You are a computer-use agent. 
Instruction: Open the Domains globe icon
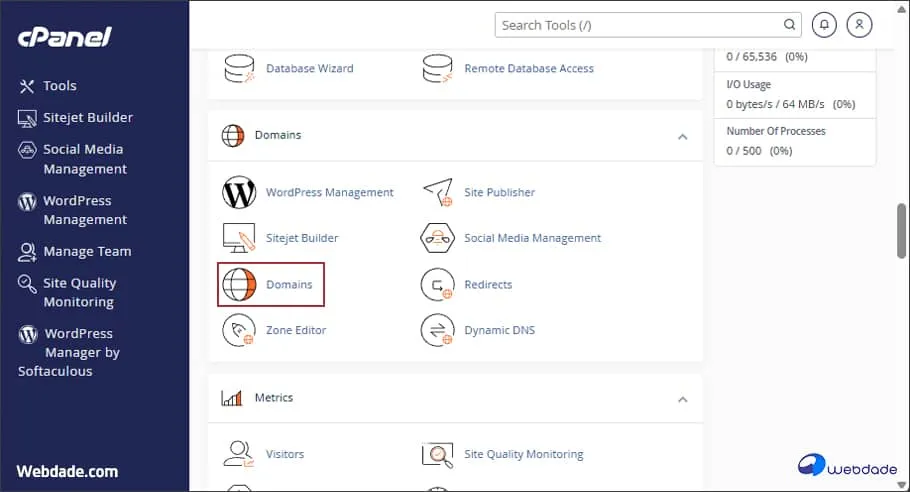239,284
